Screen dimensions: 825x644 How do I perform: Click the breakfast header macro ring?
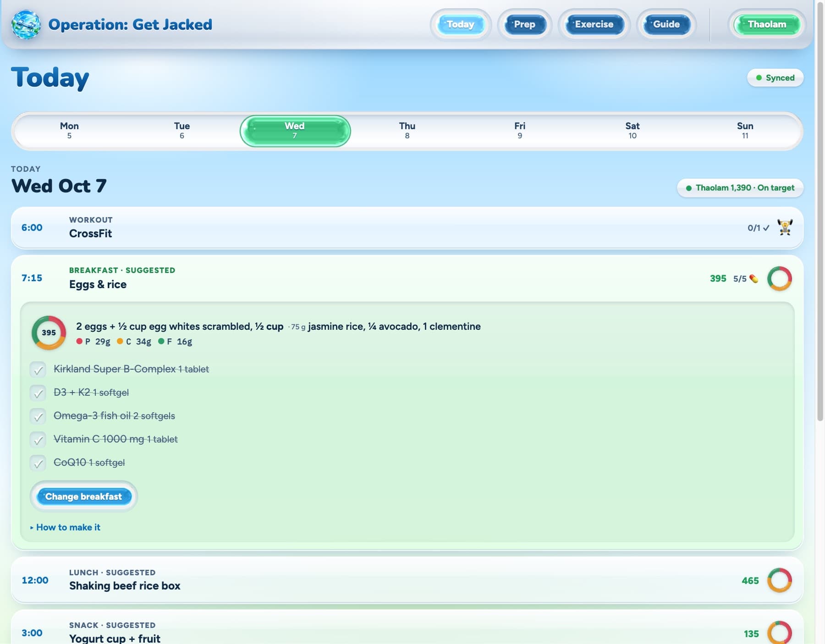779,278
